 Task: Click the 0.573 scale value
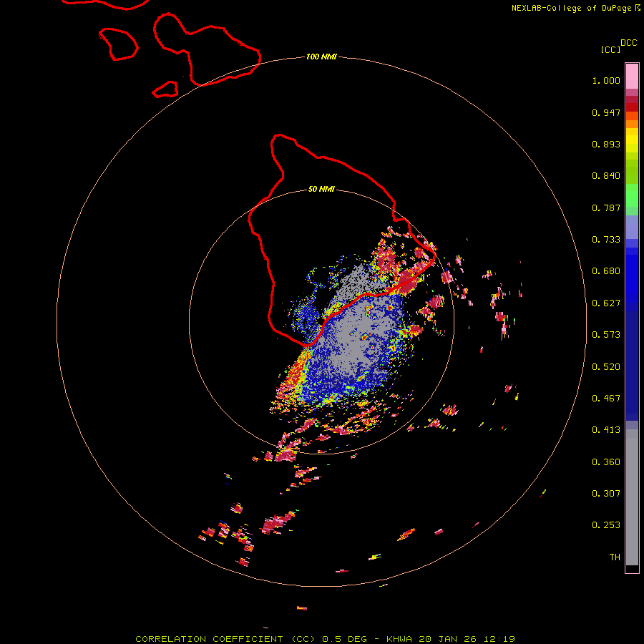click(x=606, y=335)
